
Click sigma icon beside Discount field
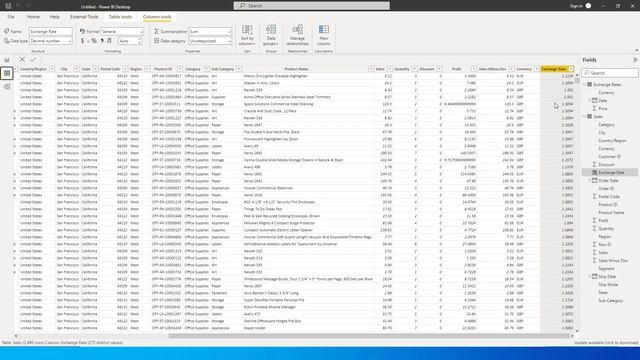tap(595, 164)
